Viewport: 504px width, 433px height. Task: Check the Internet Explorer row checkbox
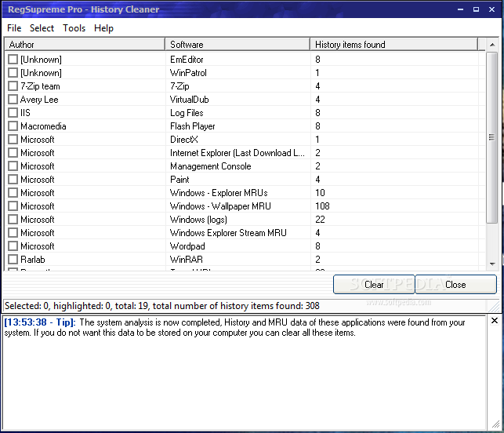(x=13, y=153)
